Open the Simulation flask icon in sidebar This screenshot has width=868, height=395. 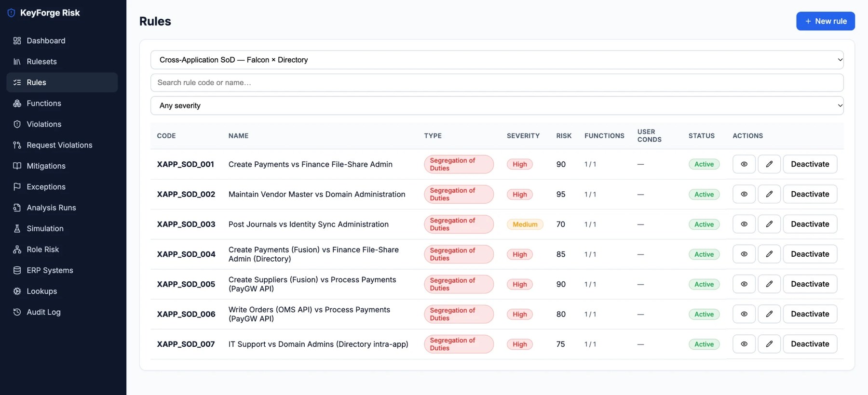tap(17, 228)
